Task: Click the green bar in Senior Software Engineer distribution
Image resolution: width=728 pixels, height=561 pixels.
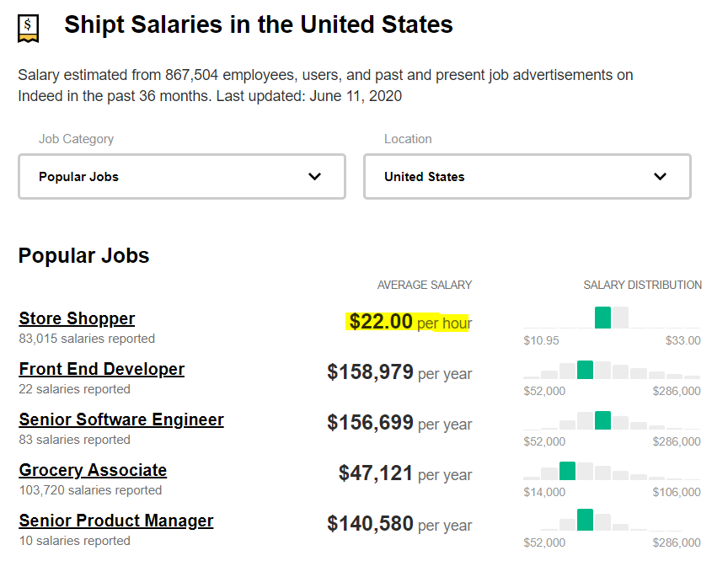Action: pyautogui.click(x=602, y=420)
